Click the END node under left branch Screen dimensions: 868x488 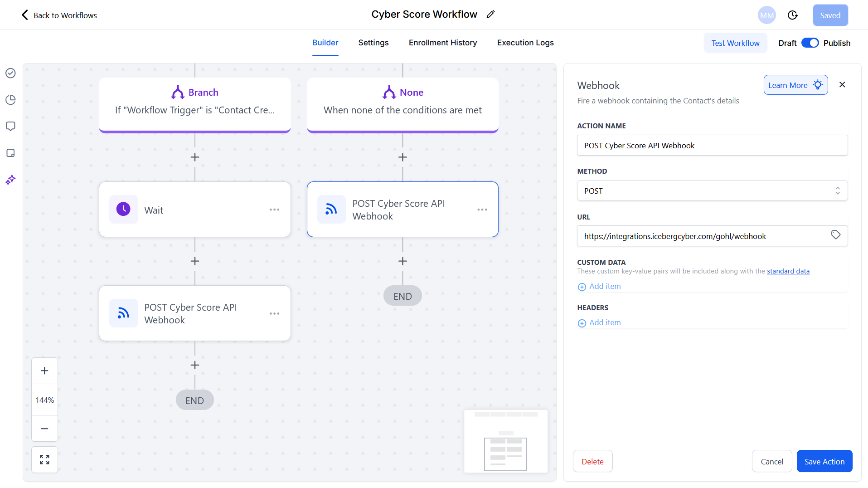[x=195, y=400]
